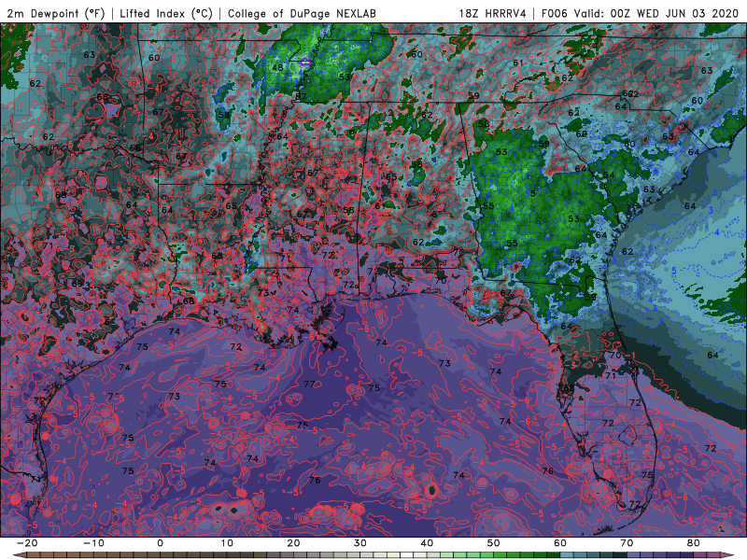Click the right arrow end of the colorbar

(x=728, y=555)
